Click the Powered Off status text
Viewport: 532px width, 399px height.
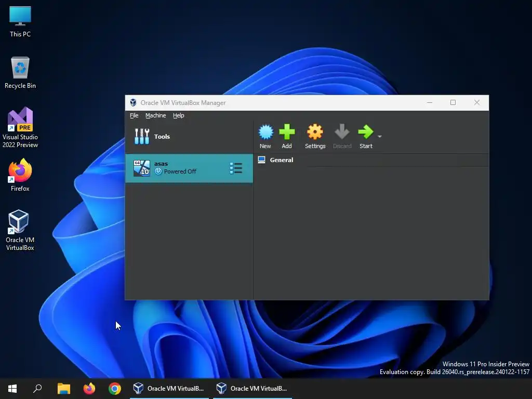point(180,171)
